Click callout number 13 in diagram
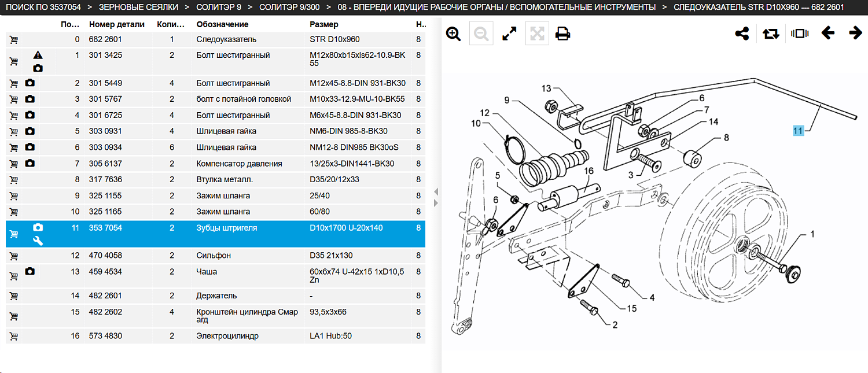Viewport: 868px width, 373px height. pyautogui.click(x=547, y=88)
